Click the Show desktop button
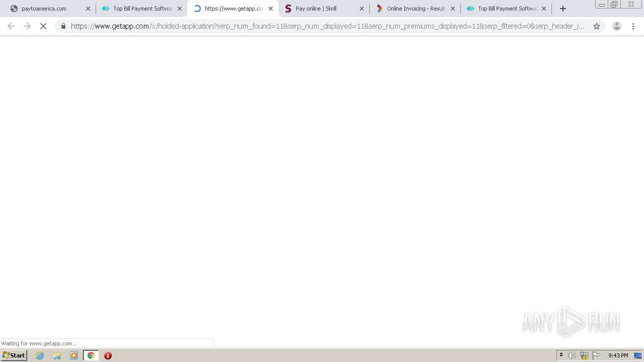This screenshot has height=362, width=644. pyautogui.click(x=638, y=355)
